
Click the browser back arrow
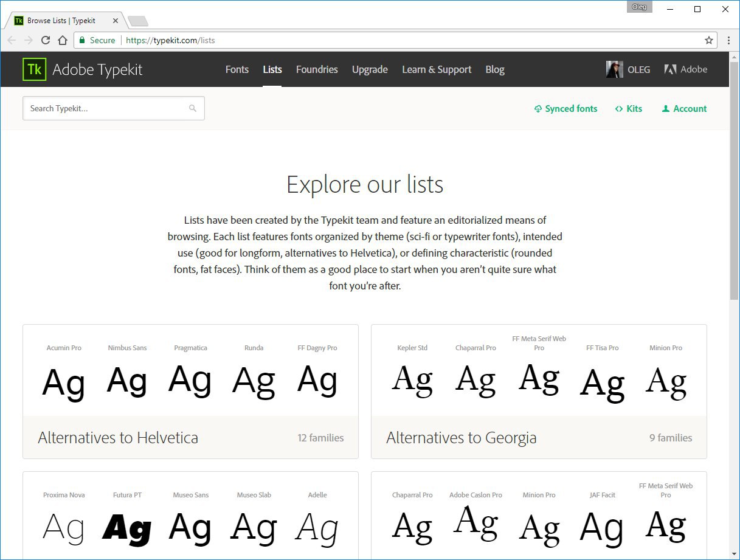coord(12,40)
